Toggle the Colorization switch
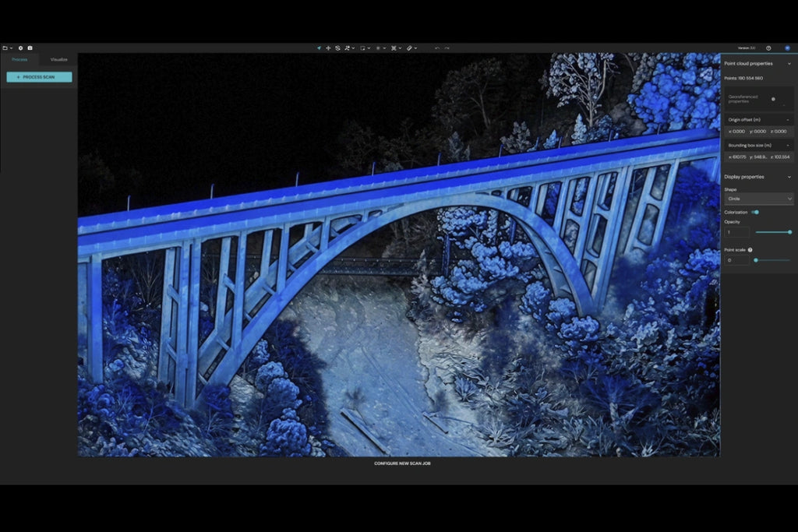This screenshot has height=532, width=798. pos(755,212)
